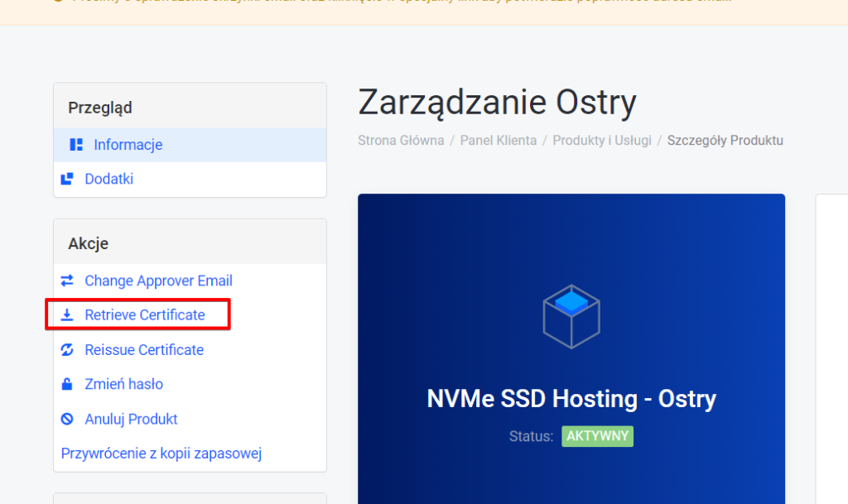The width and height of the screenshot is (848, 504).
Task: Open Produkty i Usługi breadcrumb
Action: click(602, 141)
